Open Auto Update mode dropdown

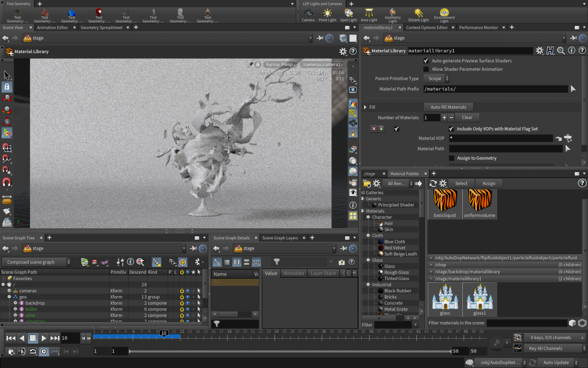click(559, 362)
